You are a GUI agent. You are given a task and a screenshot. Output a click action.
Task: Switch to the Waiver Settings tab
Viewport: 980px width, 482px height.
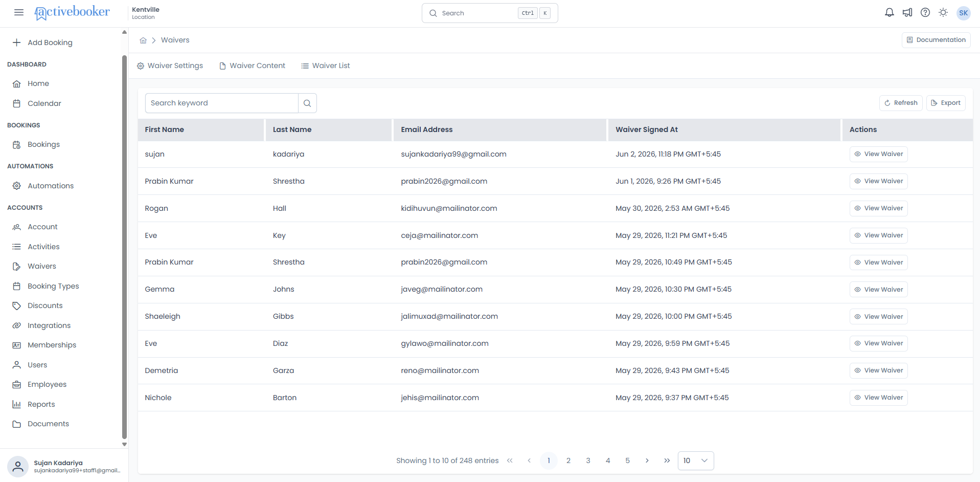pos(170,65)
